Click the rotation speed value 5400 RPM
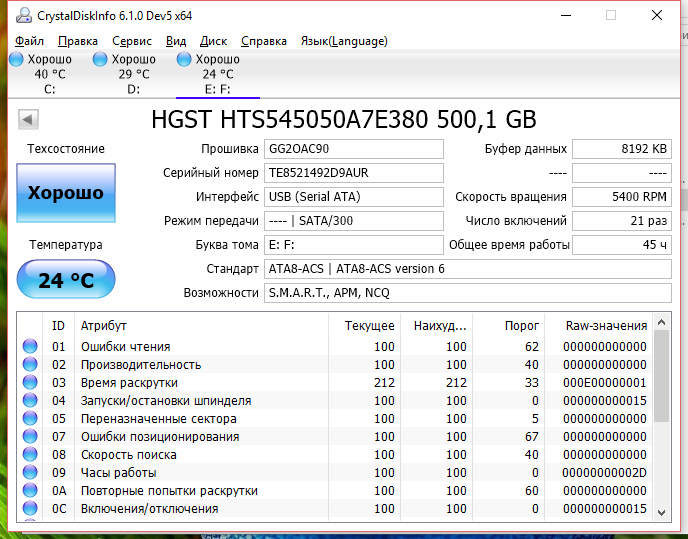 (622, 197)
